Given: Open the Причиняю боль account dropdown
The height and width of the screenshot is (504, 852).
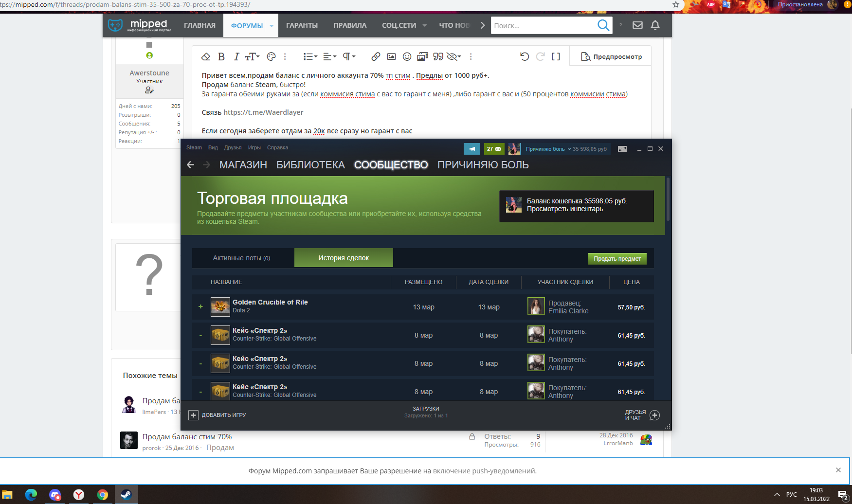Looking at the screenshot, I should click(548, 149).
